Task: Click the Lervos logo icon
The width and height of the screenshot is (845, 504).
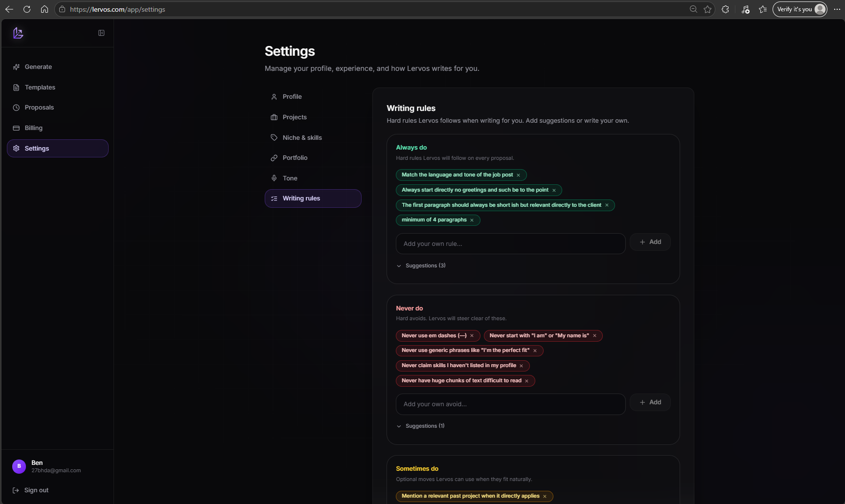Action: coord(18,33)
